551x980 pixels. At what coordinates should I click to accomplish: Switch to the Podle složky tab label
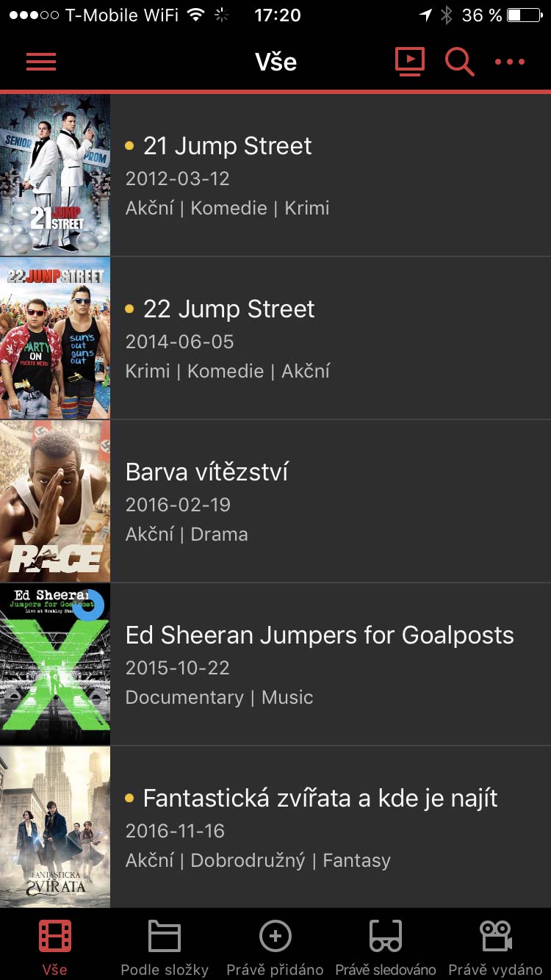pos(165,970)
